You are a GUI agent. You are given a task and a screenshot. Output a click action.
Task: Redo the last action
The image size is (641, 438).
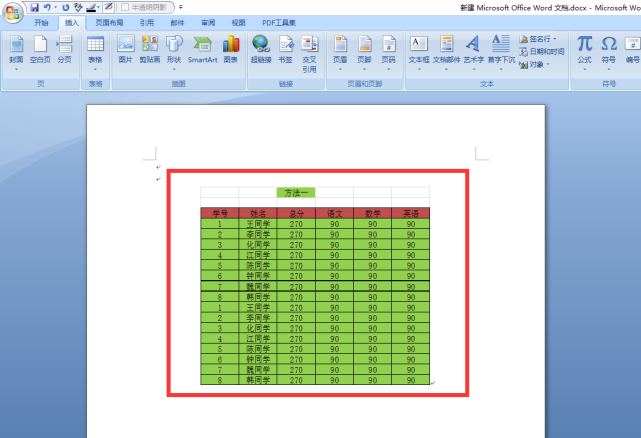[65, 7]
